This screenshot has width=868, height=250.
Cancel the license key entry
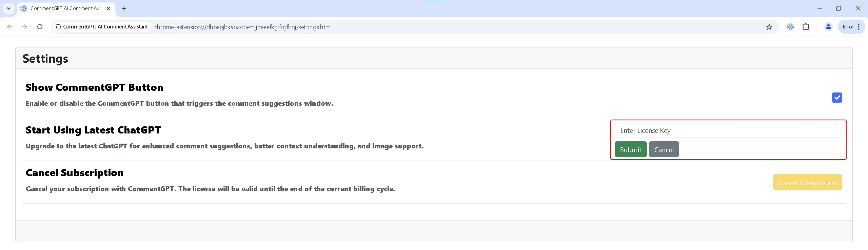664,149
